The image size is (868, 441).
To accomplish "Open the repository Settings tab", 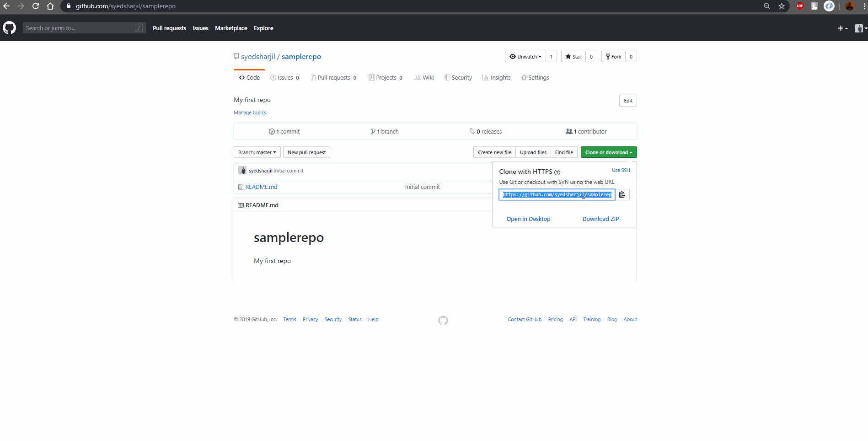I will click(535, 78).
